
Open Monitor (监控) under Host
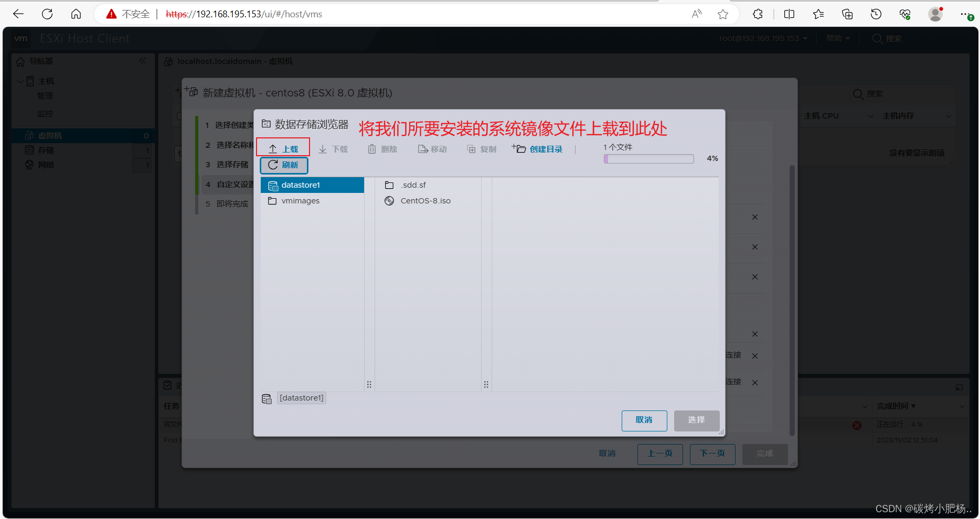coord(45,114)
